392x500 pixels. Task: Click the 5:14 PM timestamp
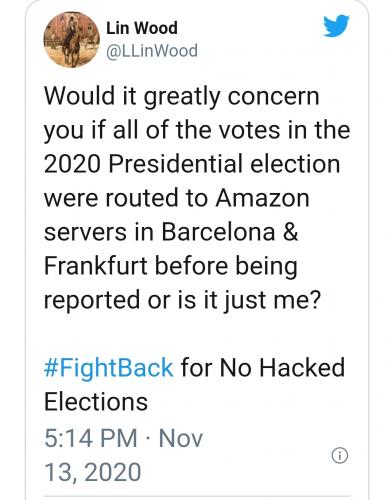coord(91,438)
